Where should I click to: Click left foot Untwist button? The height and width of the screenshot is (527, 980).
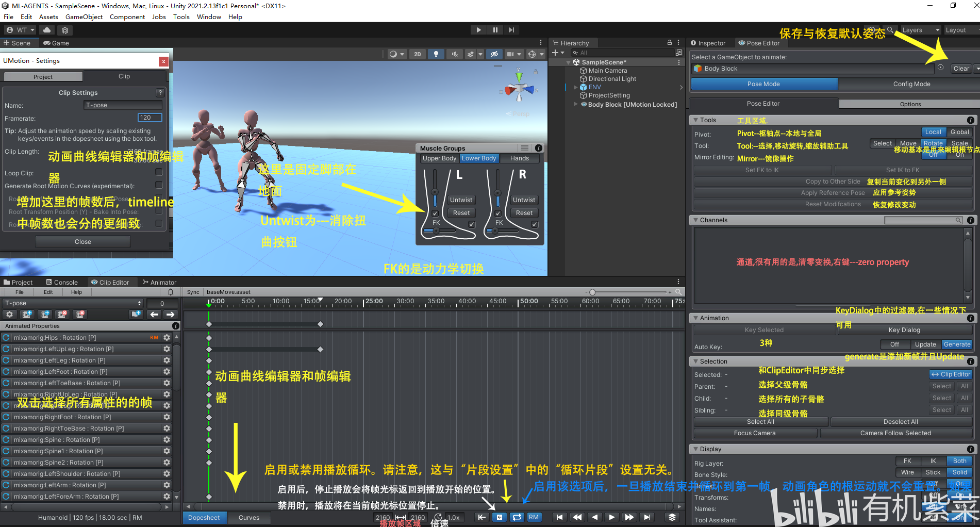click(x=461, y=200)
